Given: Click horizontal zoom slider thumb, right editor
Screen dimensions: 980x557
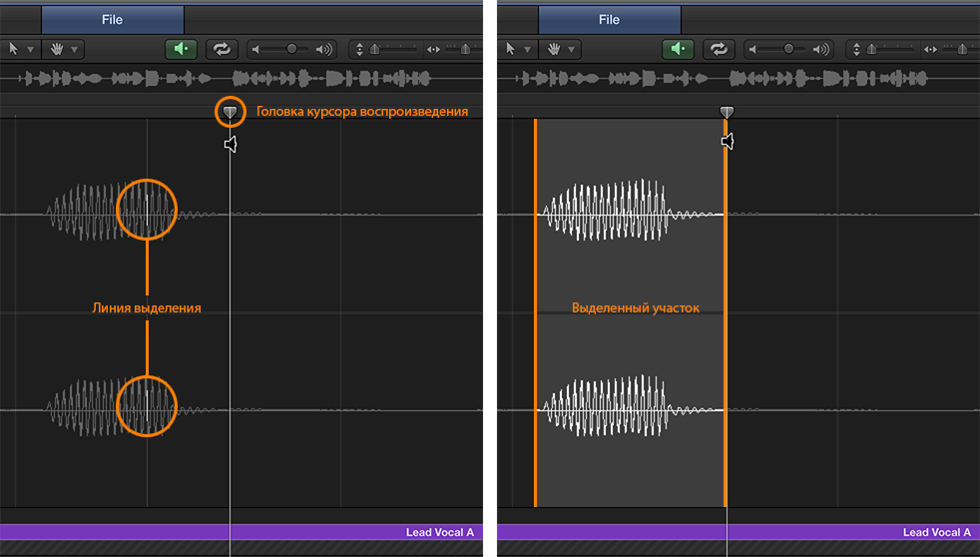Looking at the screenshot, I should click(x=962, y=49).
